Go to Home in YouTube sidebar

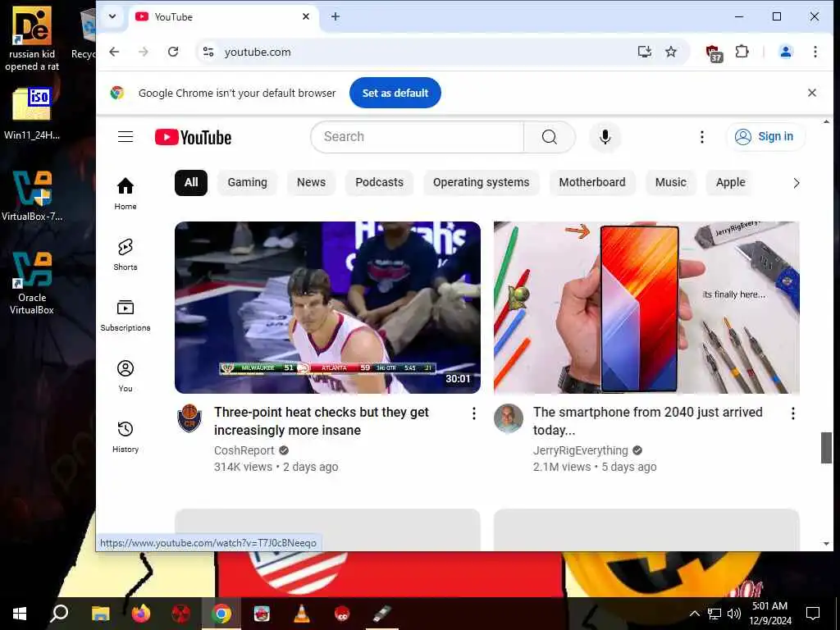(x=126, y=194)
